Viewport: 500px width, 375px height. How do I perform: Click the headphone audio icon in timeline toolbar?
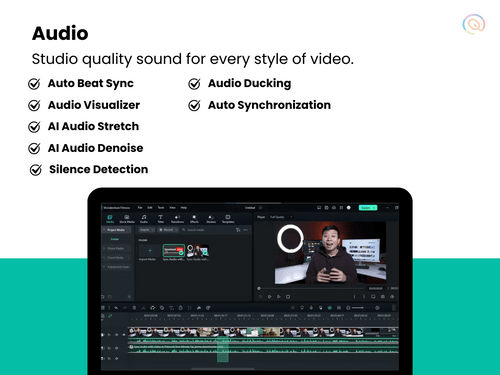click(x=153, y=308)
